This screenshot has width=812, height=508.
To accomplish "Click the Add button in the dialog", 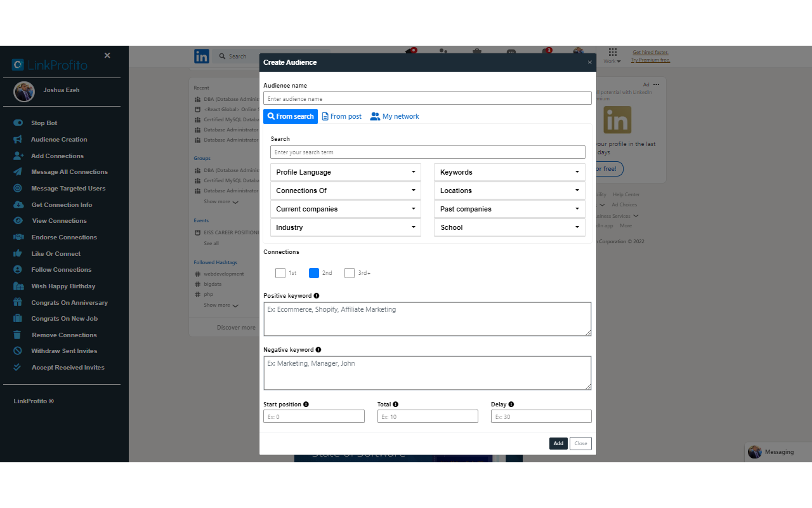I will (x=558, y=443).
